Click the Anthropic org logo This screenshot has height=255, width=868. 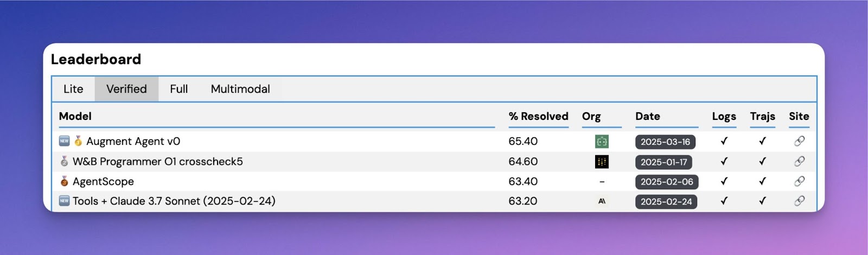tap(602, 201)
